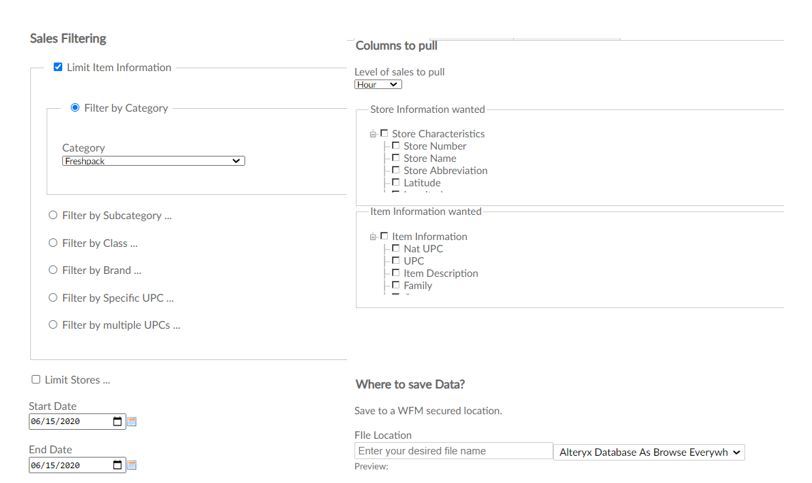Screen dimensions: 812x483
Task: Check the Store Number box
Action: [x=396, y=146]
